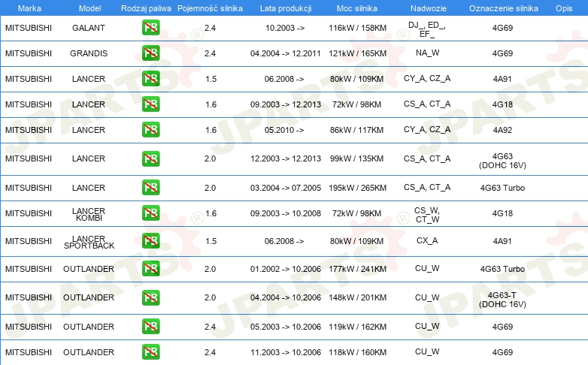
Task: Click the petrol fuel icon in the GRANDIS row
Action: pyautogui.click(x=150, y=53)
